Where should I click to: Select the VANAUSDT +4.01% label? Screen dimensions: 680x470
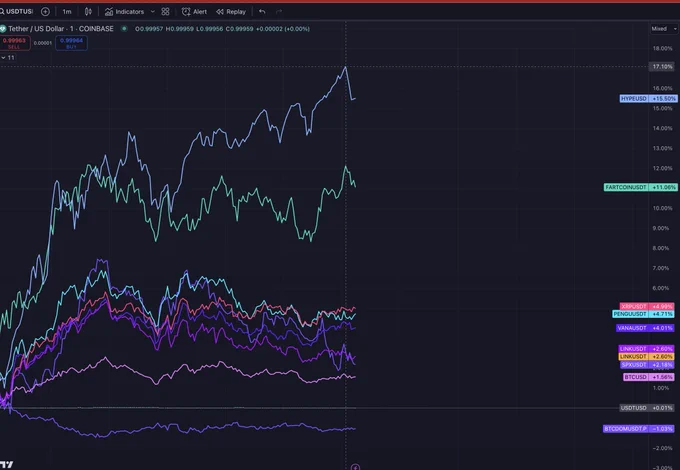click(x=645, y=328)
